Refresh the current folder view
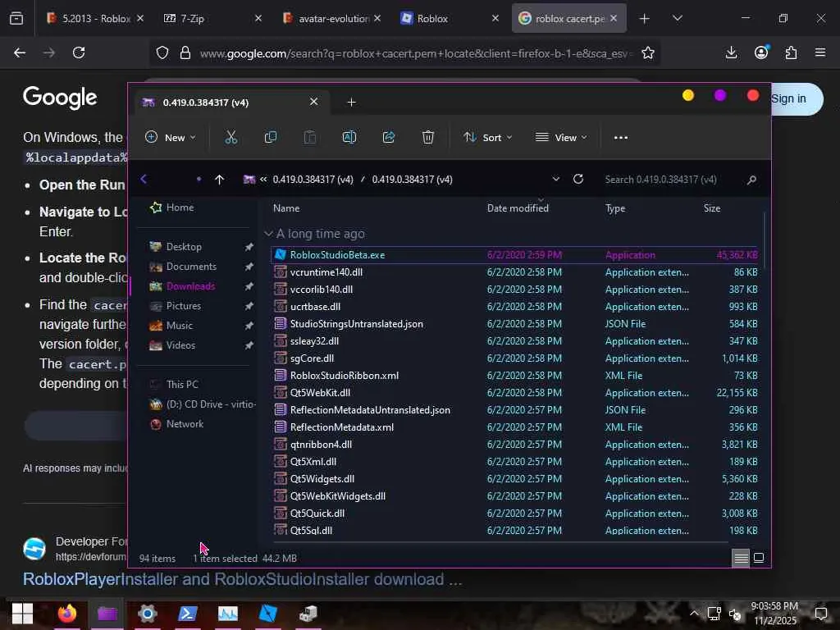 point(578,180)
